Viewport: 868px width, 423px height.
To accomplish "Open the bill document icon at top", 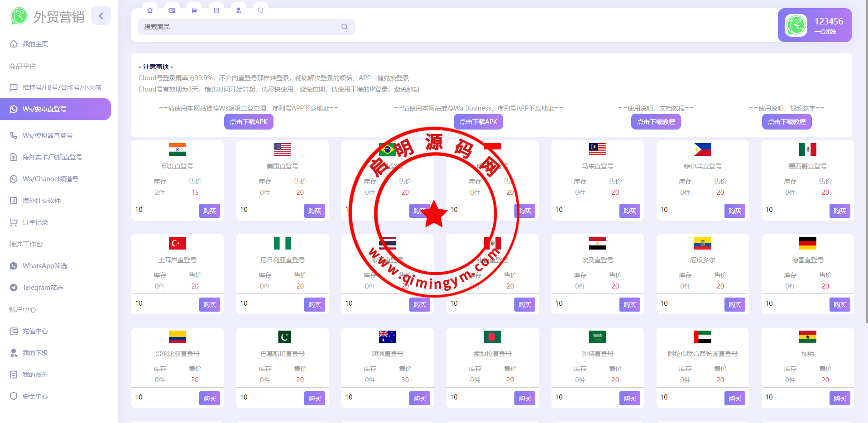I will tap(216, 10).
